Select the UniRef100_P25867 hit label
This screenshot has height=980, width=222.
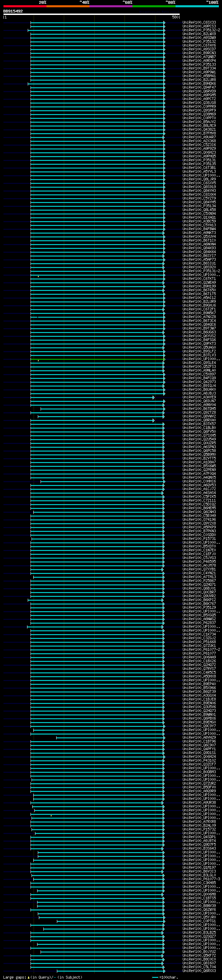pos(199,581)
